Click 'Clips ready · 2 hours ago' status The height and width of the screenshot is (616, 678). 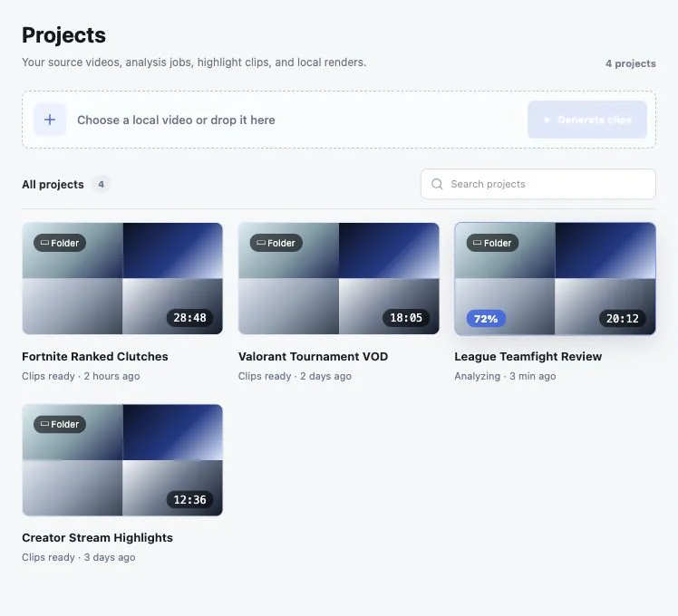click(x=81, y=376)
